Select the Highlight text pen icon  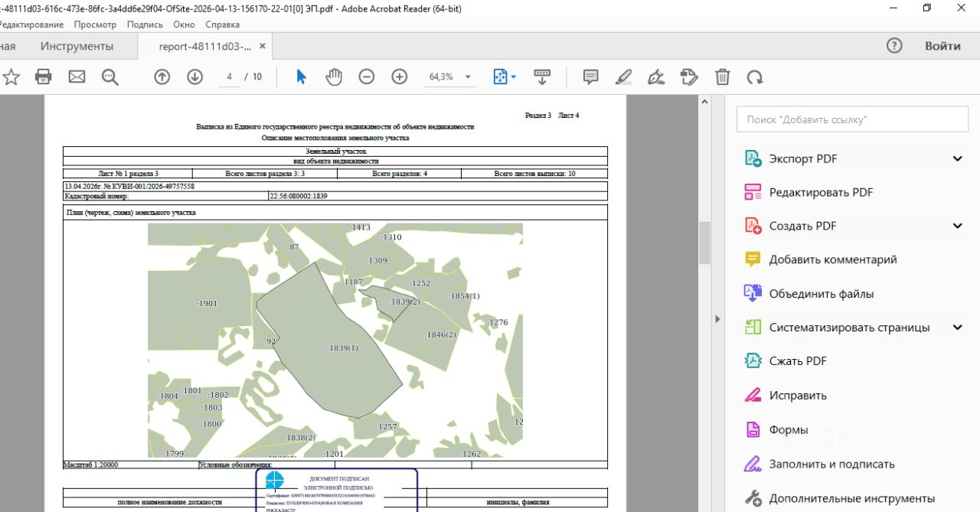623,77
